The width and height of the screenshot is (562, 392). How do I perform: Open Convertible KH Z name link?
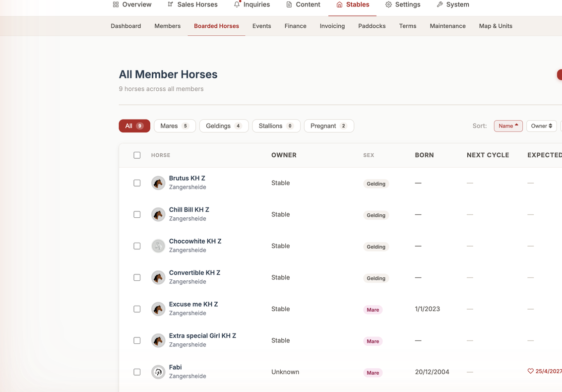194,273
